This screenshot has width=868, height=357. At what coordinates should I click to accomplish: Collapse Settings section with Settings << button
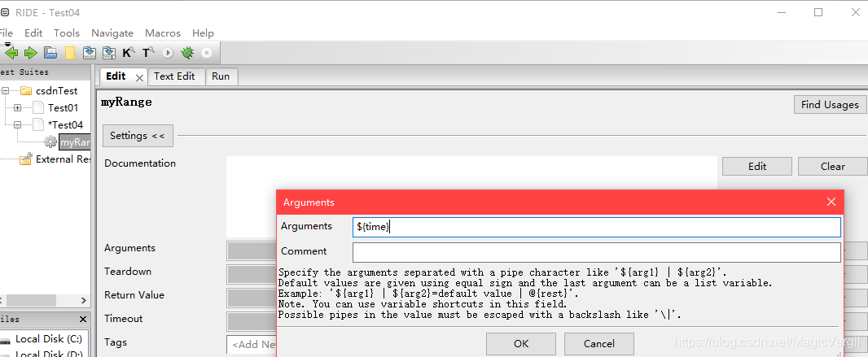(138, 135)
